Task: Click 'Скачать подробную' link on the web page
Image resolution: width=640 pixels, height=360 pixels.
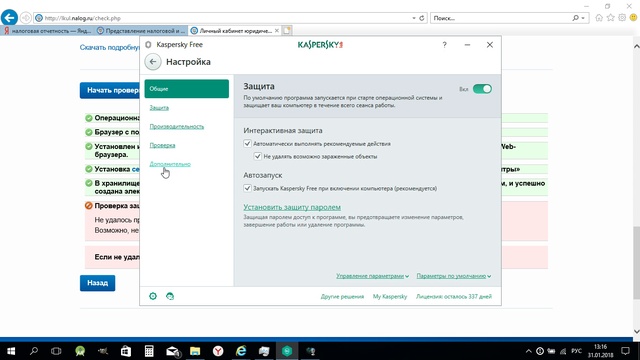Action: [x=110, y=47]
